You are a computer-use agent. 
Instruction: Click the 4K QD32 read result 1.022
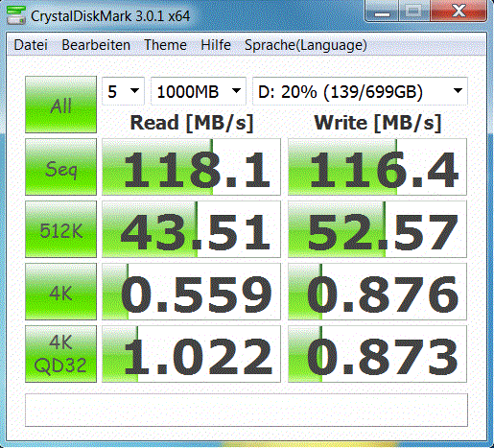point(191,354)
